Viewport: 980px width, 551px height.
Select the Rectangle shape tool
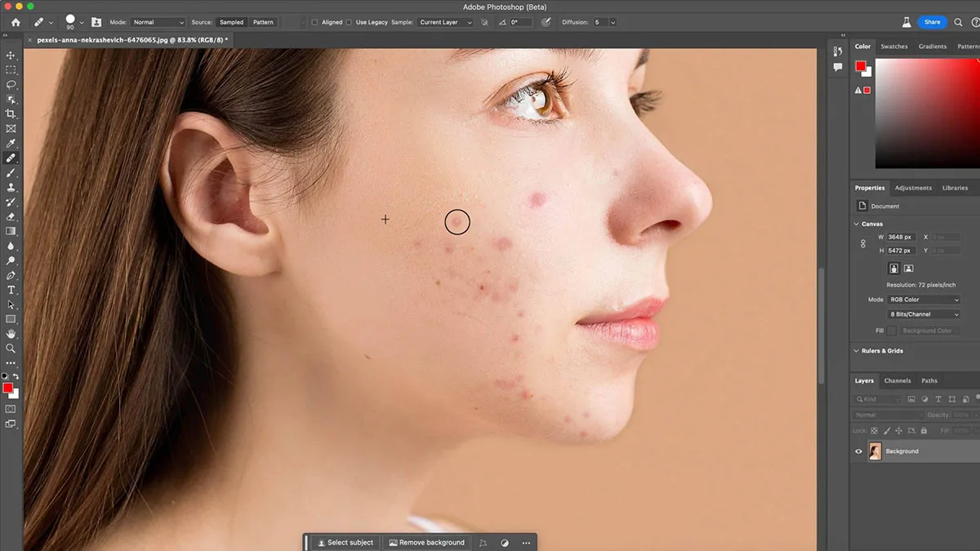(x=11, y=319)
